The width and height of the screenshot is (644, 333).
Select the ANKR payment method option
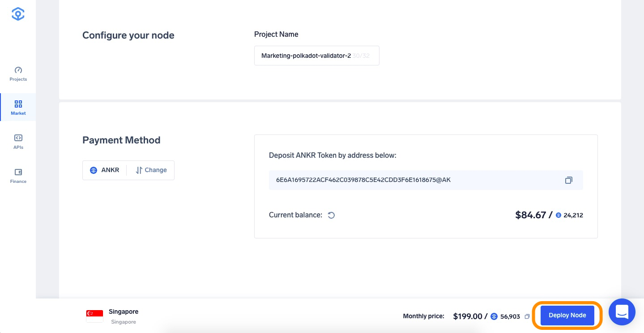105,170
